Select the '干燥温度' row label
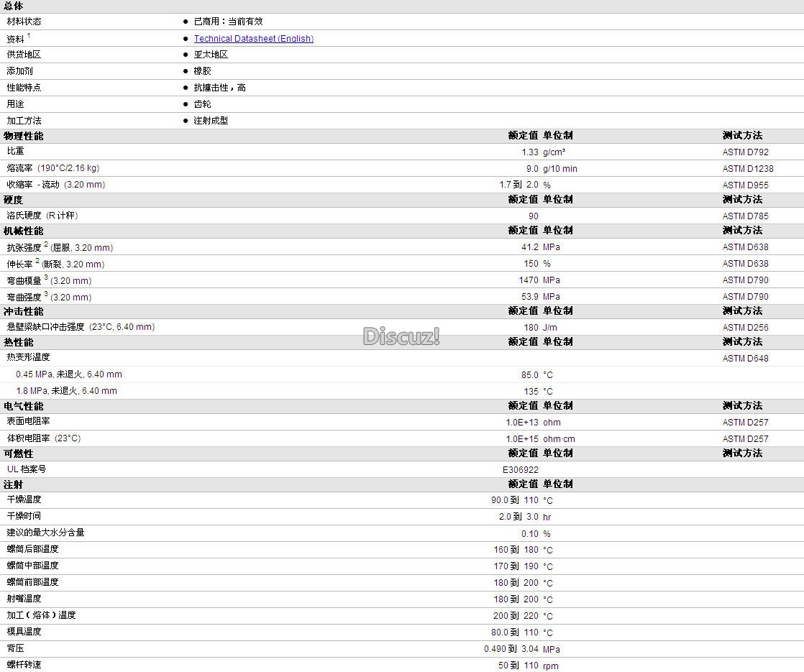Screen dimensions: 804x672 (24, 500)
